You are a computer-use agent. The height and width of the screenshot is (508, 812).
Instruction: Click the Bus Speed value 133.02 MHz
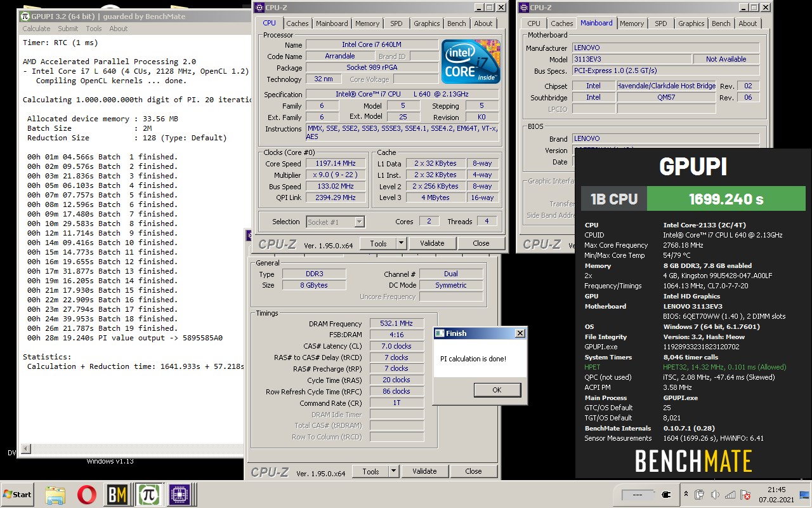[336, 186]
